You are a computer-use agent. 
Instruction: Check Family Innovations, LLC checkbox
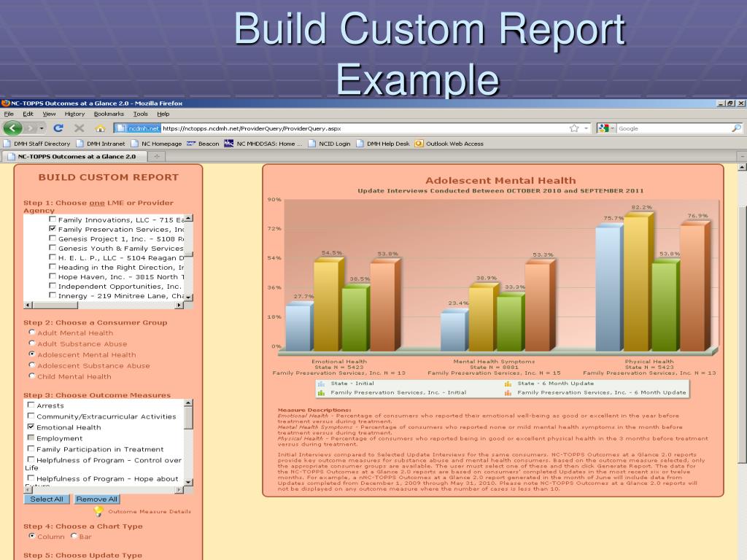(x=53, y=219)
